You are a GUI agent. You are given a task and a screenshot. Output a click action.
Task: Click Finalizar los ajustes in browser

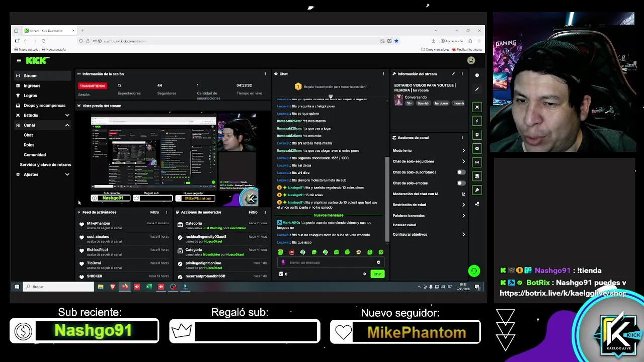[x=467, y=49]
